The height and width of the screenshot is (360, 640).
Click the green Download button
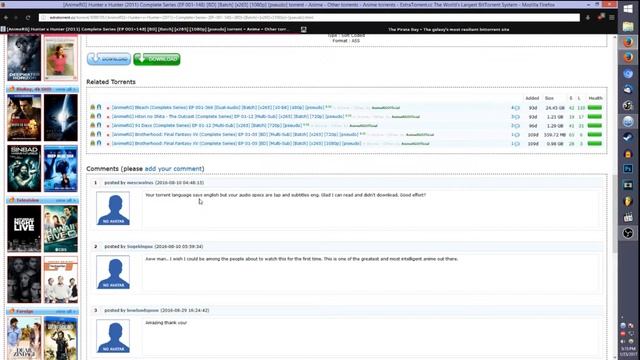point(157,59)
